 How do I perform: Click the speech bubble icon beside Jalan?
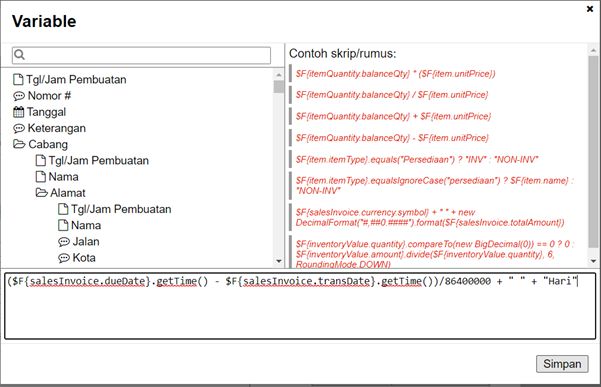pos(64,242)
